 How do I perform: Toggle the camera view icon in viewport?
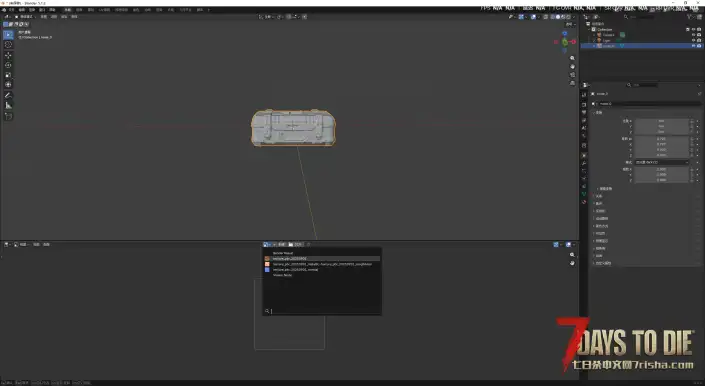572,75
